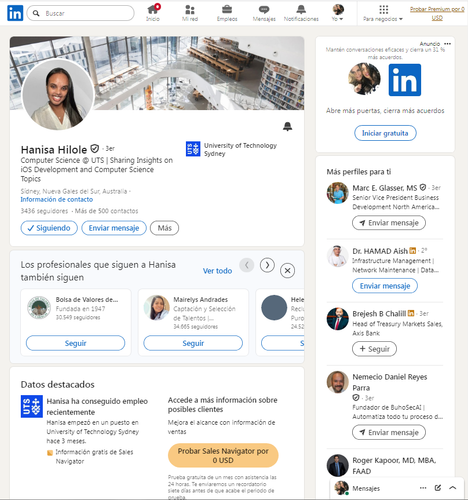Click Hanisa Hilole's profile photo
Screen dimensions: 468x500
(58, 95)
